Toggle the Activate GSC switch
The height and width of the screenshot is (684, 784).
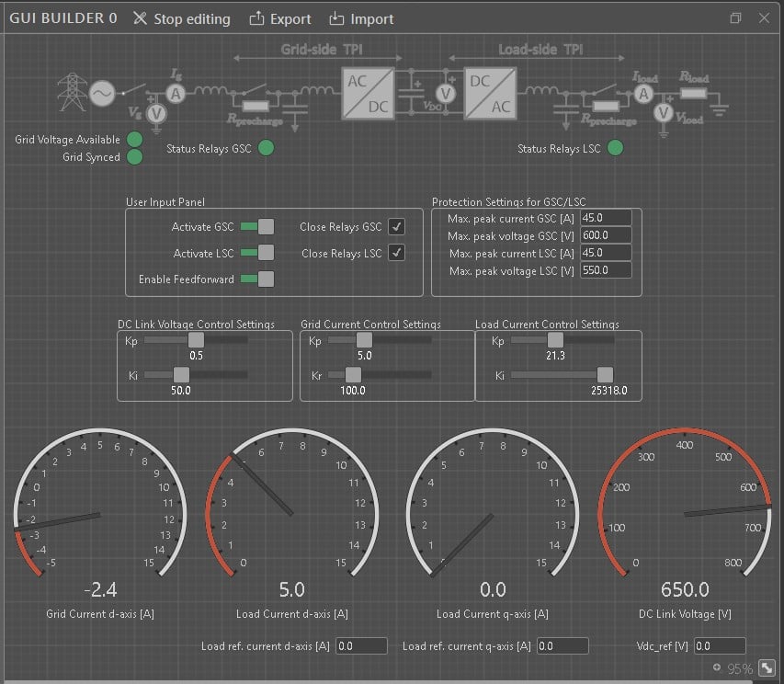pos(257,227)
